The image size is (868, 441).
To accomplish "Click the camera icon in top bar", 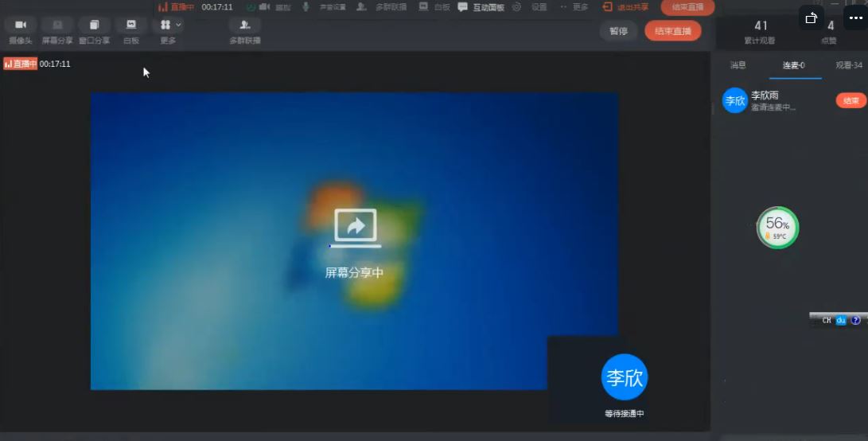I will 265,6.
